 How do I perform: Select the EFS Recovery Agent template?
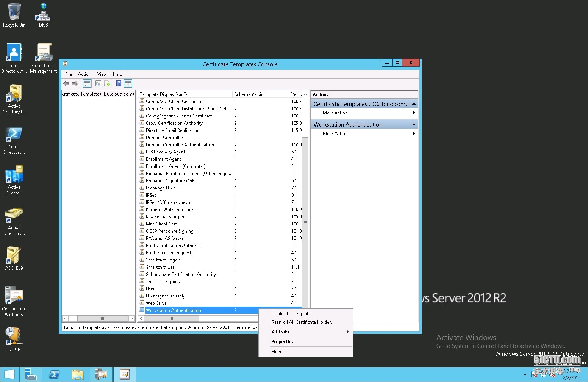point(166,152)
